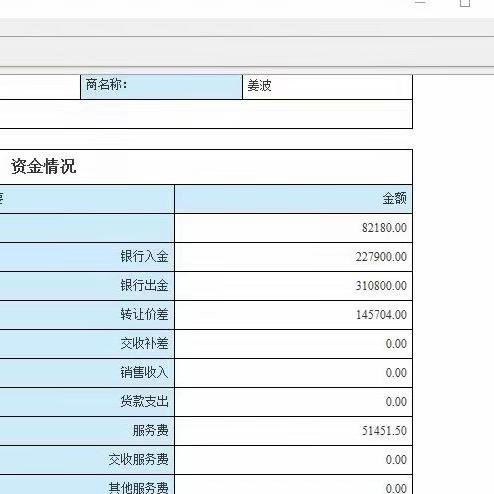
Task: Select the 0.00 value in 其他服务费 row
Action: coord(396,489)
